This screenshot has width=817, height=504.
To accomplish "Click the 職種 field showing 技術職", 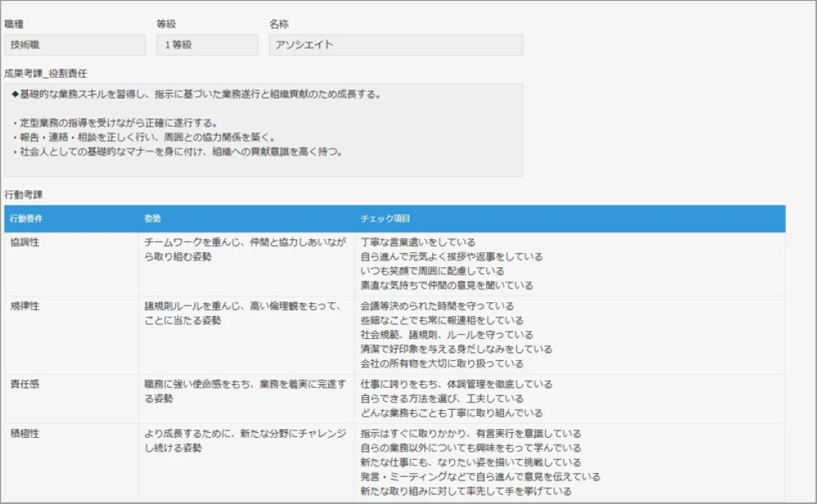I will click(x=74, y=45).
